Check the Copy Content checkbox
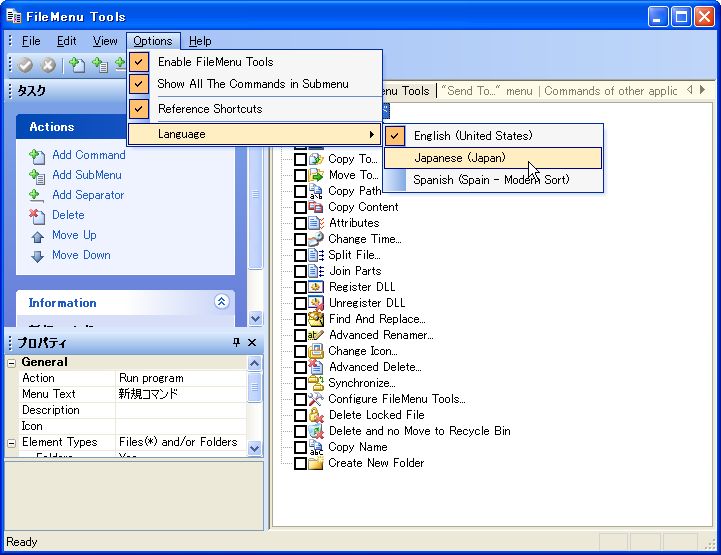Screen dimensions: 721x555 click(x=300, y=207)
